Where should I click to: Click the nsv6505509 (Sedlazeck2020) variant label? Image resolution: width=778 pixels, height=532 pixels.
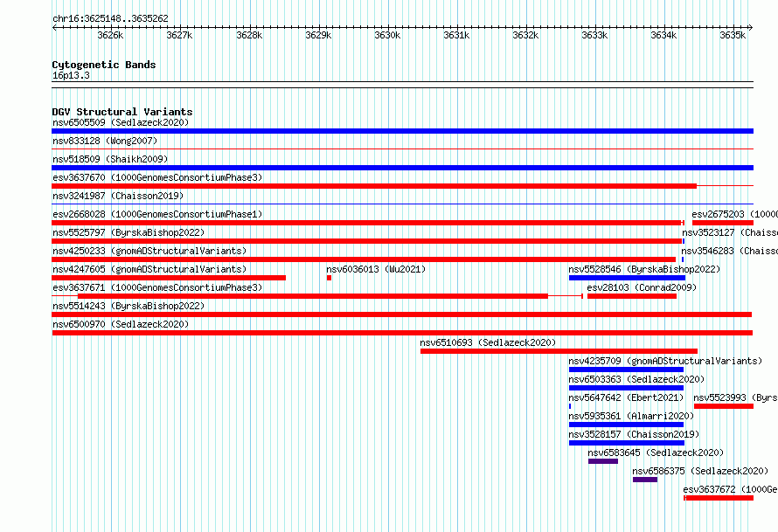121,122
